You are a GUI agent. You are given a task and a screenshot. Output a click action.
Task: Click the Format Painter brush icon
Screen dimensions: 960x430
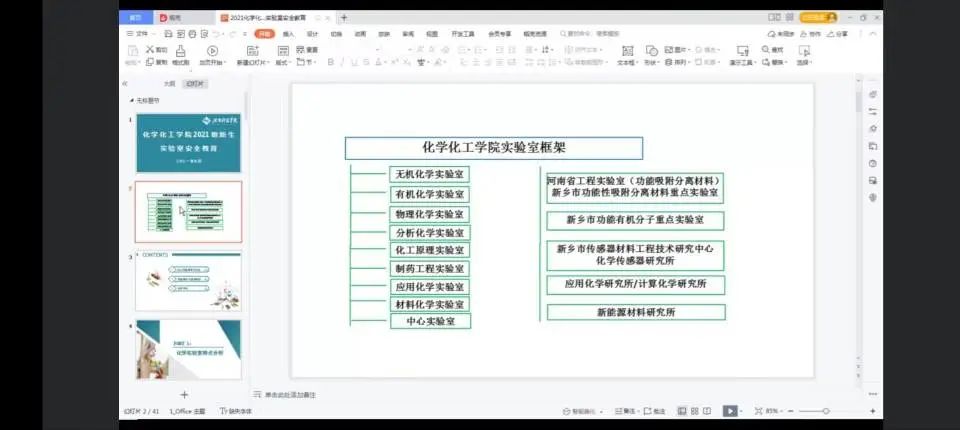point(180,51)
